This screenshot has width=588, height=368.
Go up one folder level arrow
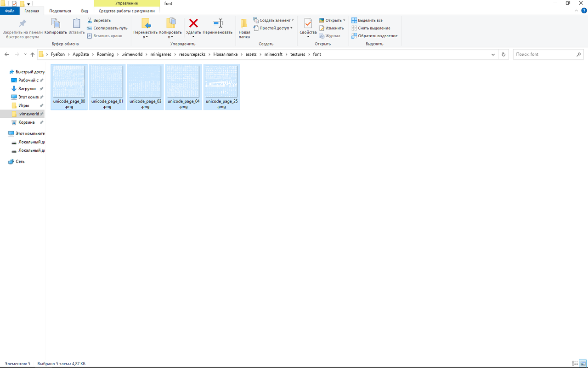(x=32, y=54)
